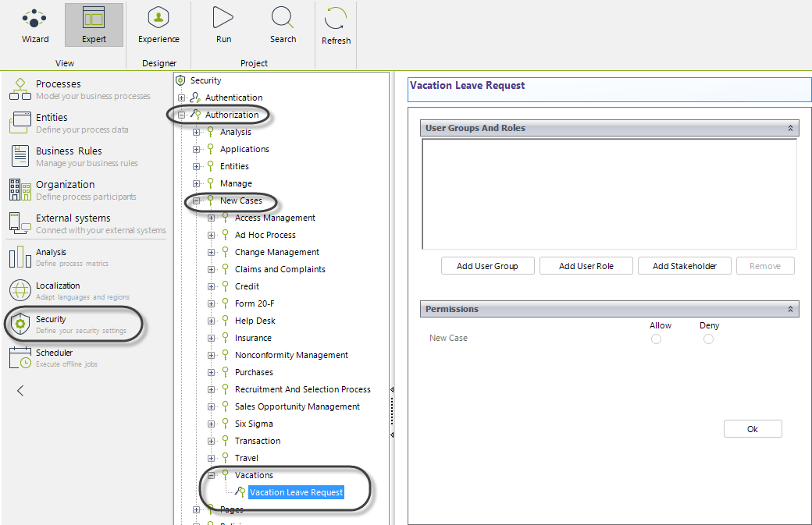Open the Processes module
Image resolution: width=812 pixels, height=525 pixels.
click(x=58, y=89)
